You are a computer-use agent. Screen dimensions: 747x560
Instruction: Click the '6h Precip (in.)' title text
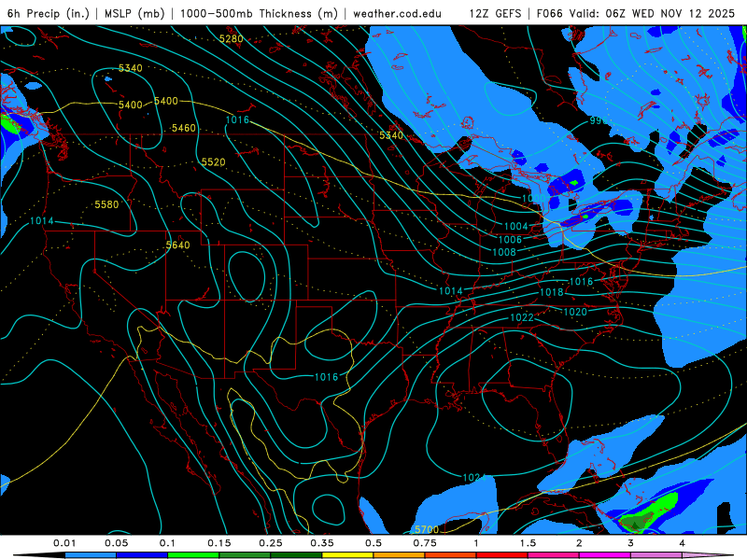point(49,13)
